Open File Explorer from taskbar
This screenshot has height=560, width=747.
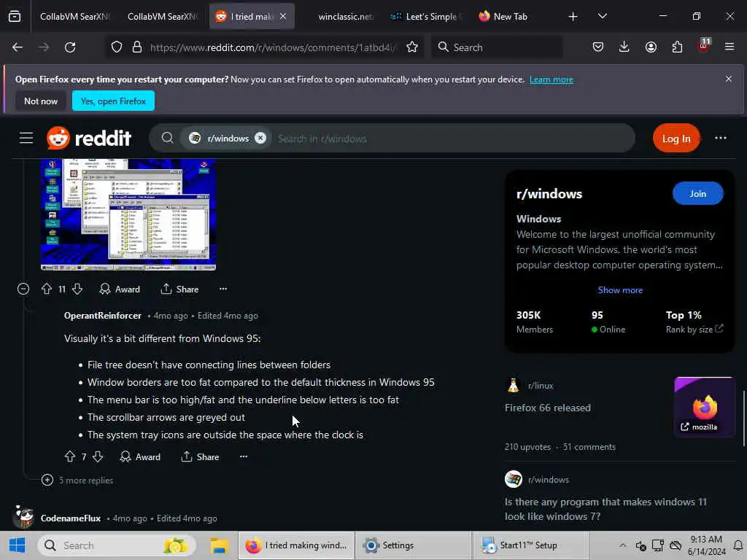pyautogui.click(x=220, y=545)
